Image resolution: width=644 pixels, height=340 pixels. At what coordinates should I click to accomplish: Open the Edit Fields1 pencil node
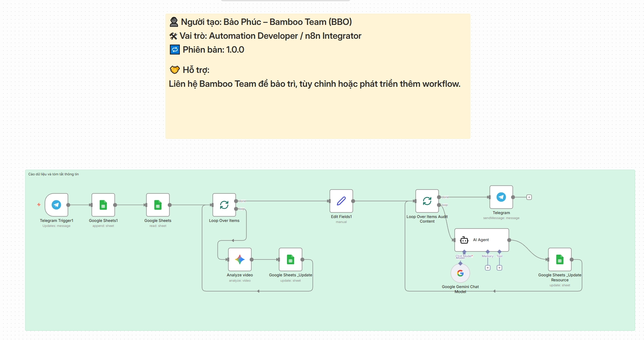click(x=341, y=201)
